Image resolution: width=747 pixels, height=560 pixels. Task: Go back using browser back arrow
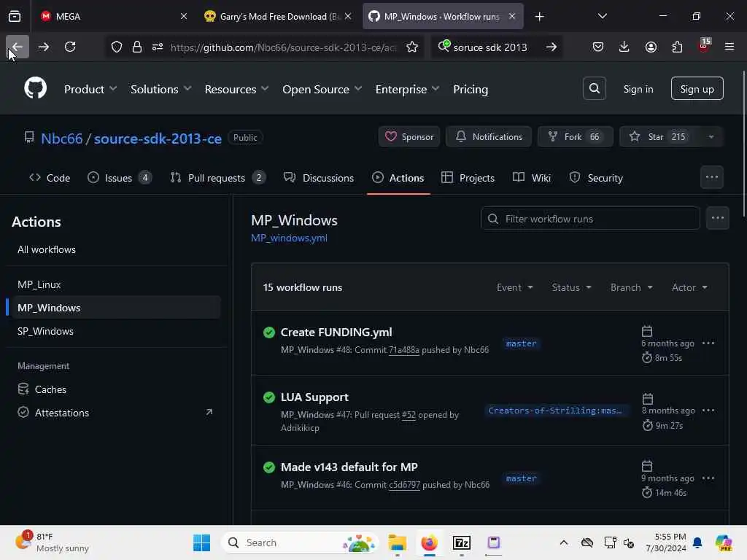[18, 47]
